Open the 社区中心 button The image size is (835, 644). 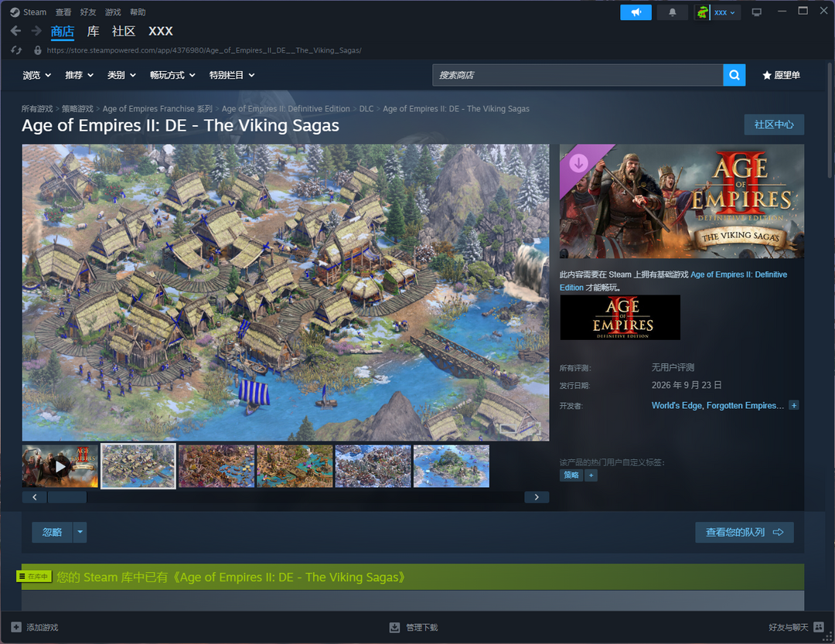pyautogui.click(x=774, y=124)
